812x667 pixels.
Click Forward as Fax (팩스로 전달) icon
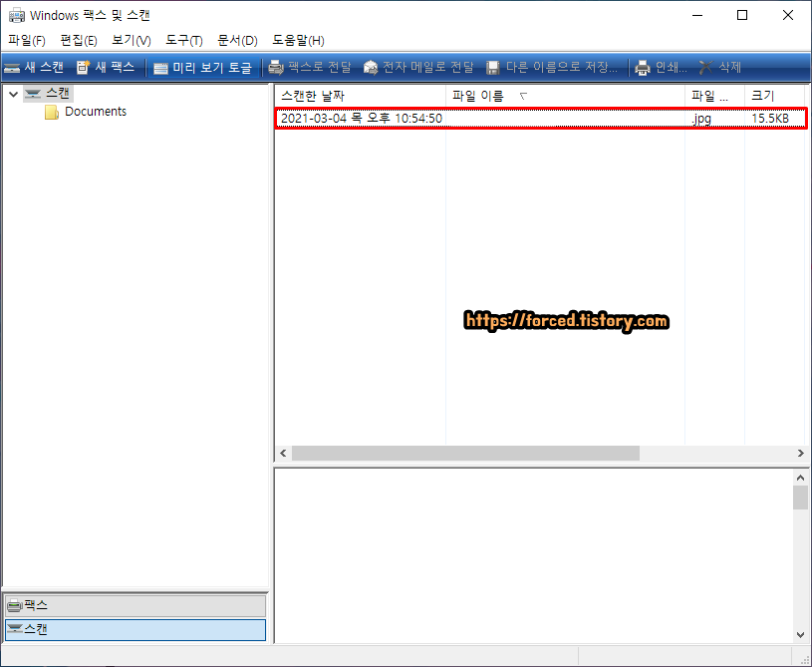click(276, 68)
